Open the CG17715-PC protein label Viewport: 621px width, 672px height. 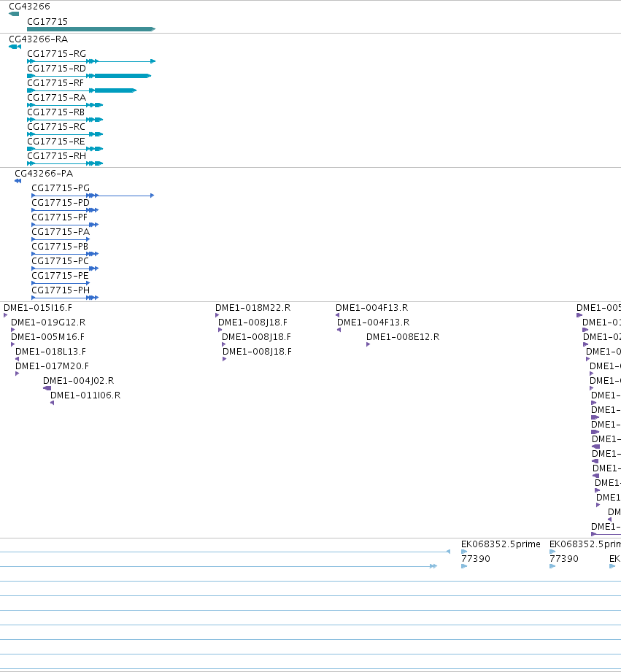coord(61,260)
